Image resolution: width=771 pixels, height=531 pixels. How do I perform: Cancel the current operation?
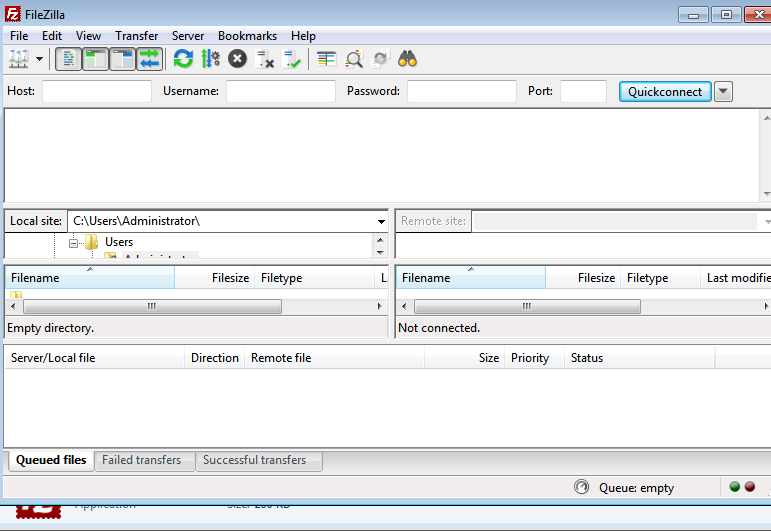(x=237, y=59)
